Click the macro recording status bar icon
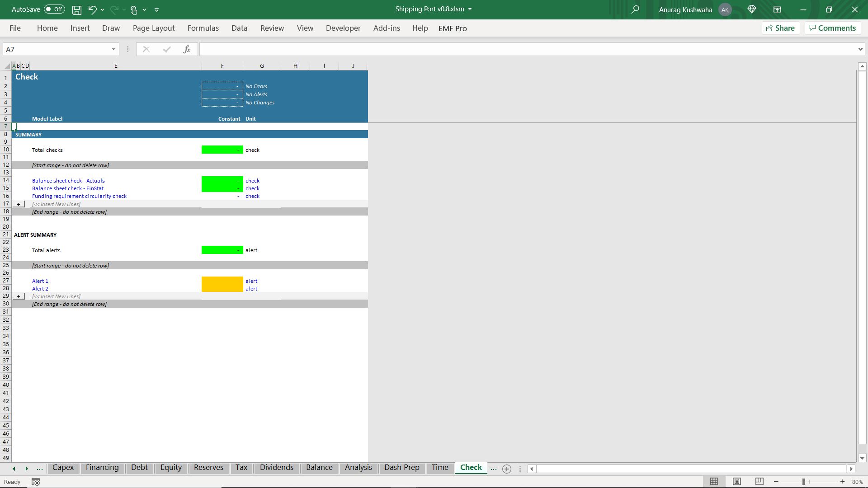 [36, 482]
